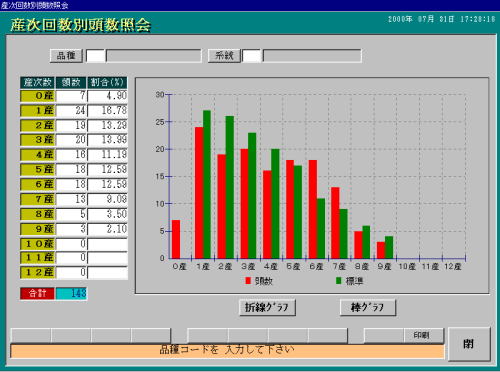Screen dimensions: 500x372
Task: Click head count 24 in 1産 row
Action: tap(71, 111)
